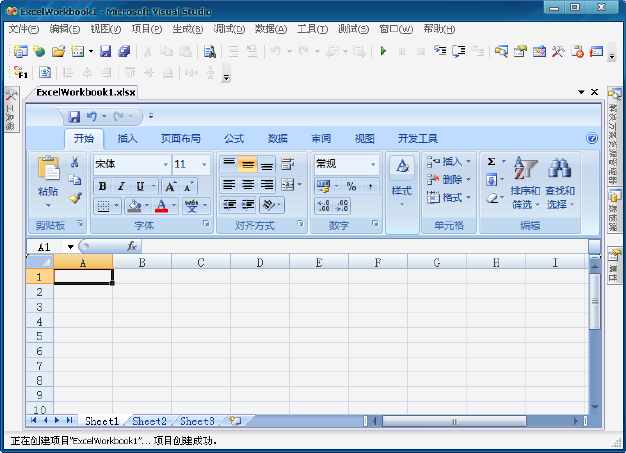Click the Sort and Filter funnel icon

[525, 167]
